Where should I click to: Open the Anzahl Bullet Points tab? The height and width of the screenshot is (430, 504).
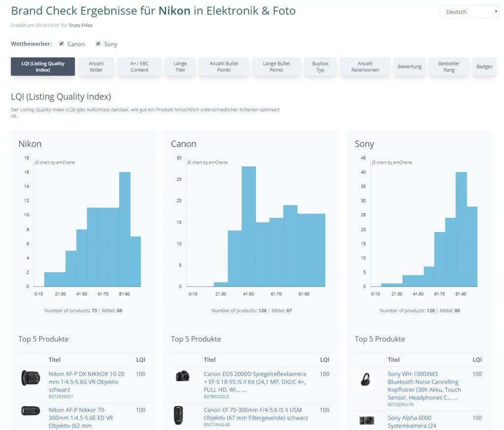coord(224,66)
